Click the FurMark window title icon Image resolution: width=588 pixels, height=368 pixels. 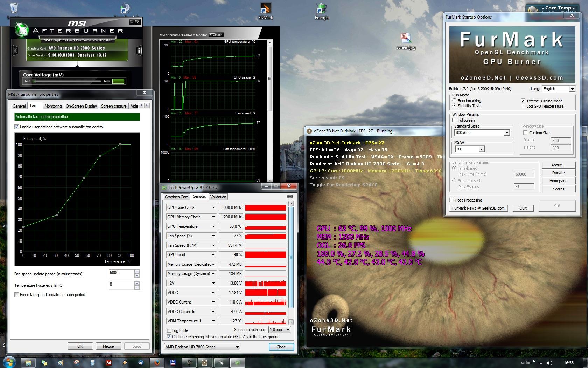click(x=309, y=131)
